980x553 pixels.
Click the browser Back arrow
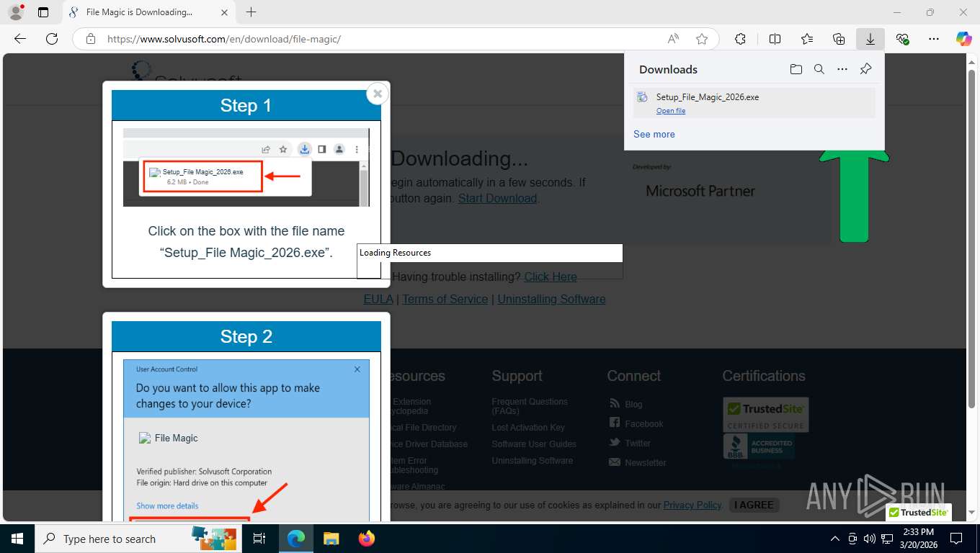pyautogui.click(x=20, y=39)
